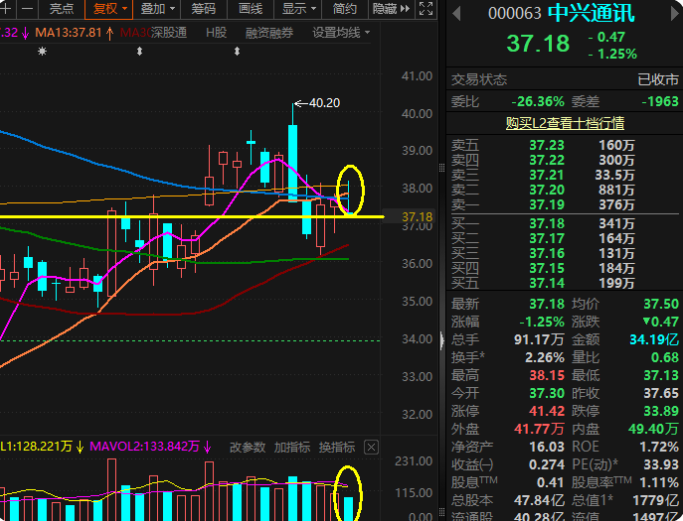Click 涨停 value 41.42
The image size is (683, 521).
click(547, 411)
